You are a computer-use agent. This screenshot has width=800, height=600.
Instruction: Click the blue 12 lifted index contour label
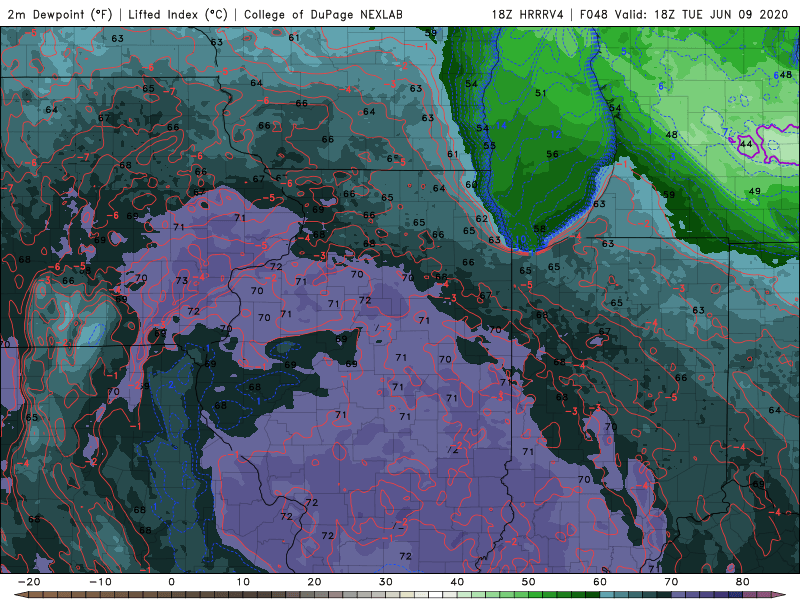(x=556, y=134)
